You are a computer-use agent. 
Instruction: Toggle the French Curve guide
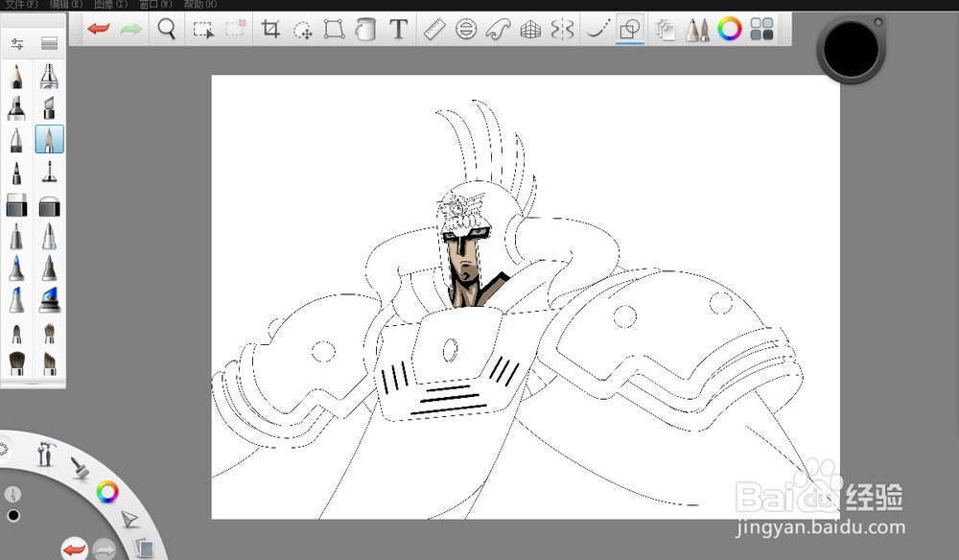point(499,30)
